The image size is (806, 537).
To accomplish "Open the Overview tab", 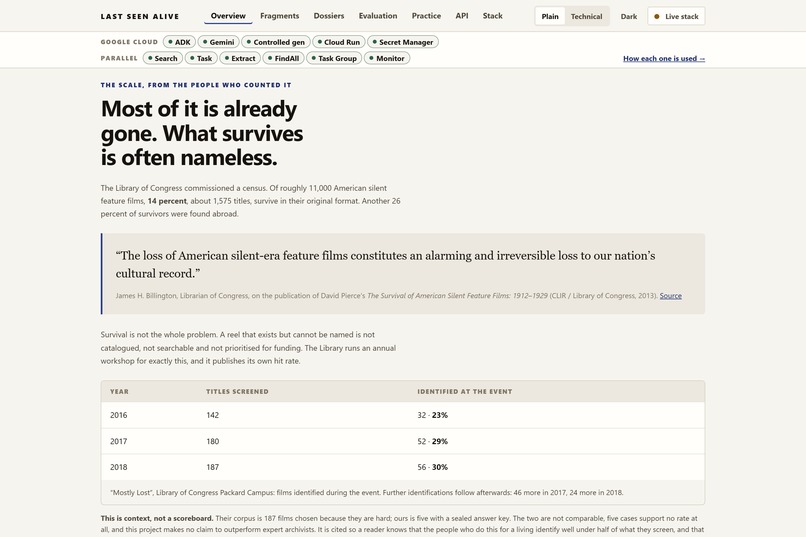I will (x=228, y=16).
